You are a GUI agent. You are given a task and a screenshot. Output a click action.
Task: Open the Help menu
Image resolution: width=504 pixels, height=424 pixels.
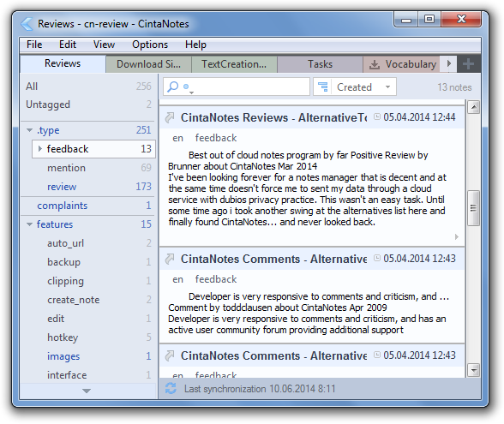195,45
